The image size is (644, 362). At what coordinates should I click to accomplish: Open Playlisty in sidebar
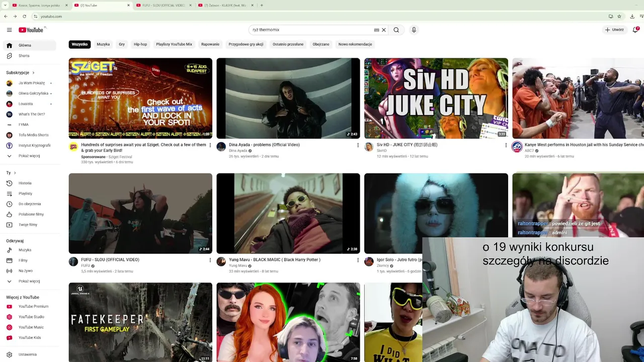31,194
